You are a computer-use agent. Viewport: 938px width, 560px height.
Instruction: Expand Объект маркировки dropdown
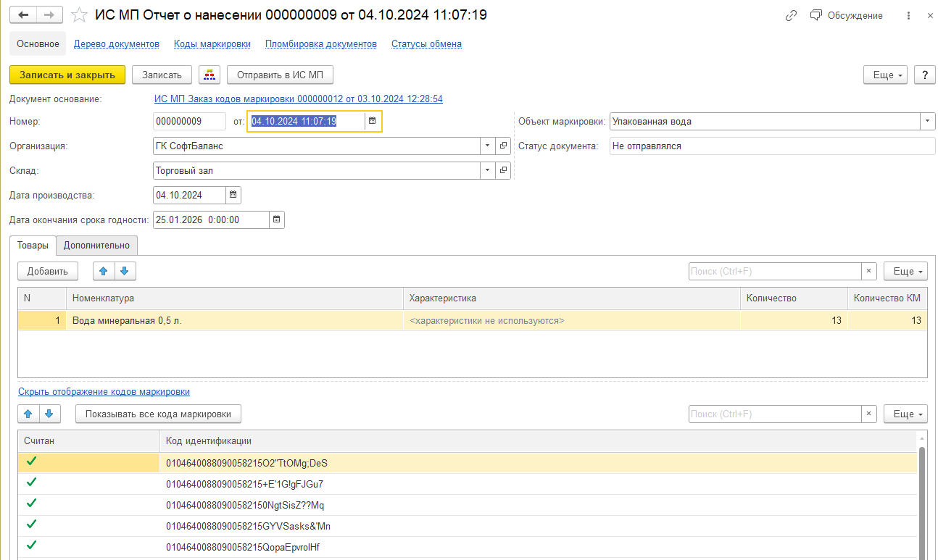[x=927, y=121]
